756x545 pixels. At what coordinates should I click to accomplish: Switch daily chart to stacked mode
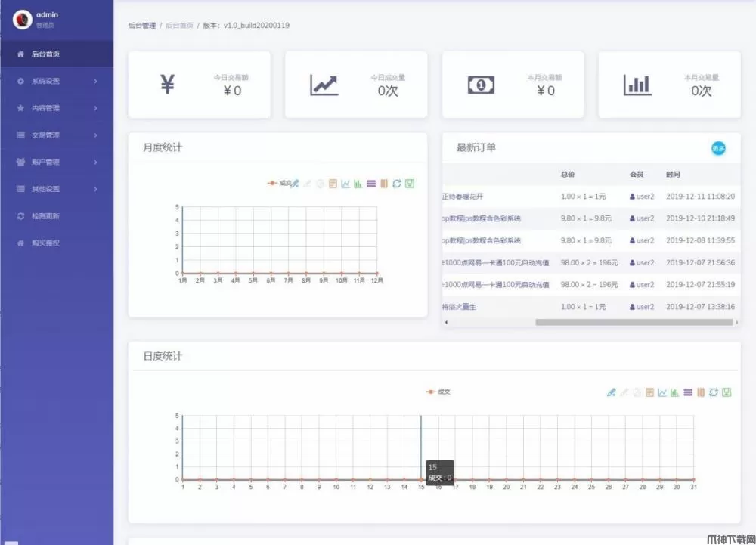pyautogui.click(x=688, y=392)
